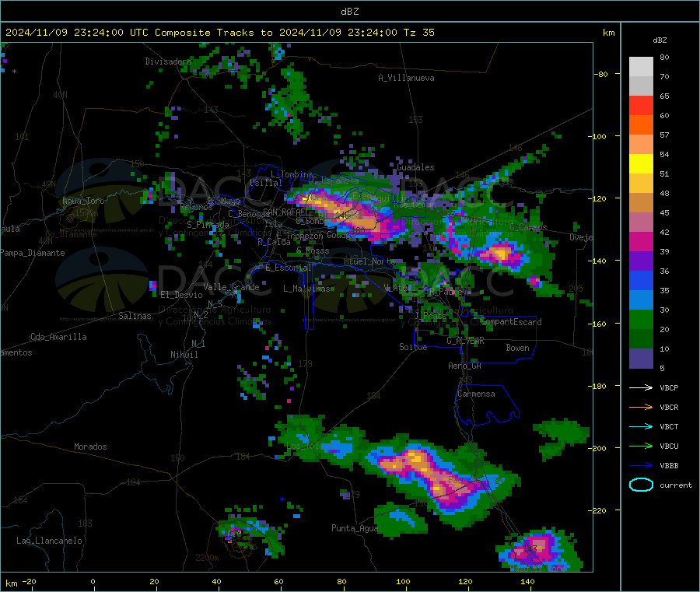700x592 pixels.
Task: Select the light gray 70–80 dBZ swatch
Action: click(641, 67)
